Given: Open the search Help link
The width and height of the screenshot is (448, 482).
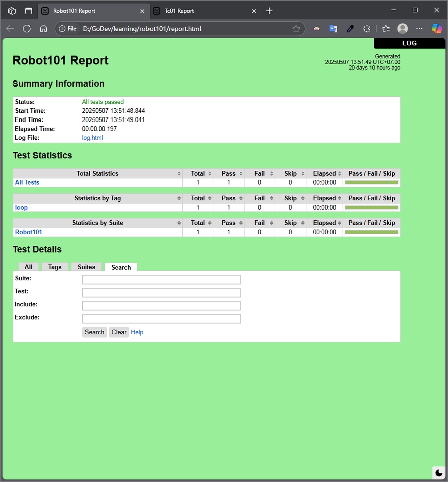Looking at the screenshot, I should click(137, 332).
